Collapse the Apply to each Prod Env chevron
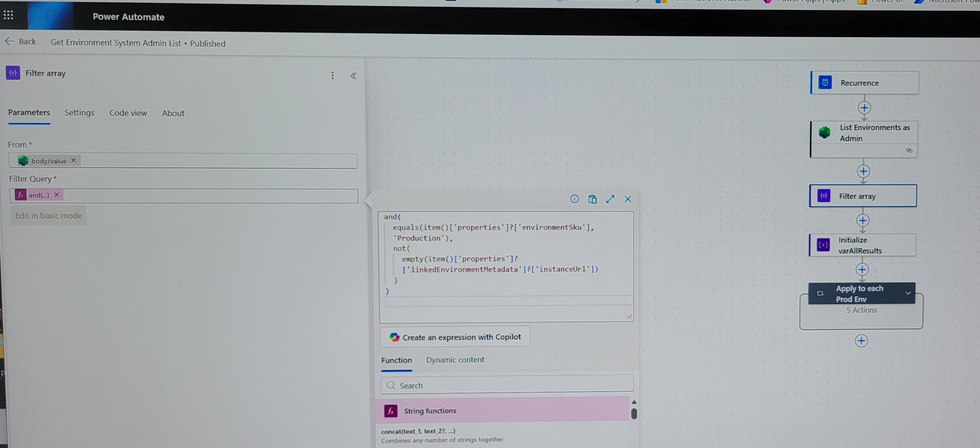The height and width of the screenshot is (448, 980). click(908, 293)
